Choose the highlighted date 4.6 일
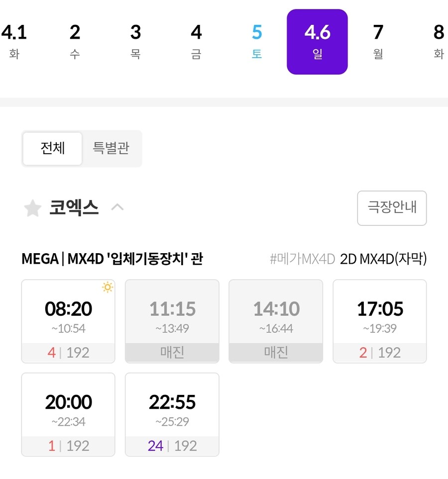448x479 pixels. [317, 42]
